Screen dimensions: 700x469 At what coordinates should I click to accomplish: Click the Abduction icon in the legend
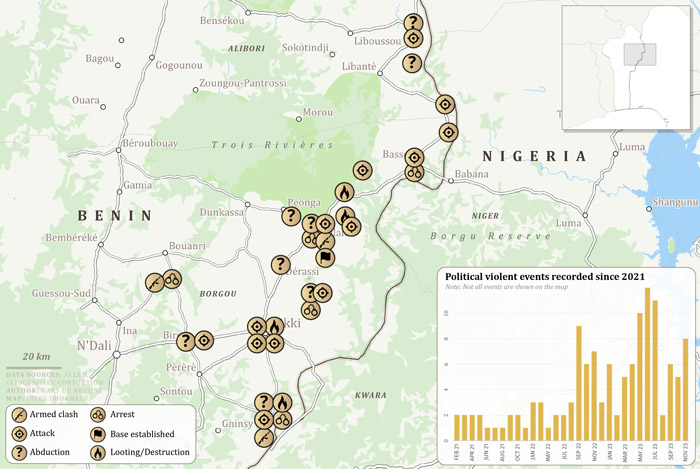(x=19, y=452)
